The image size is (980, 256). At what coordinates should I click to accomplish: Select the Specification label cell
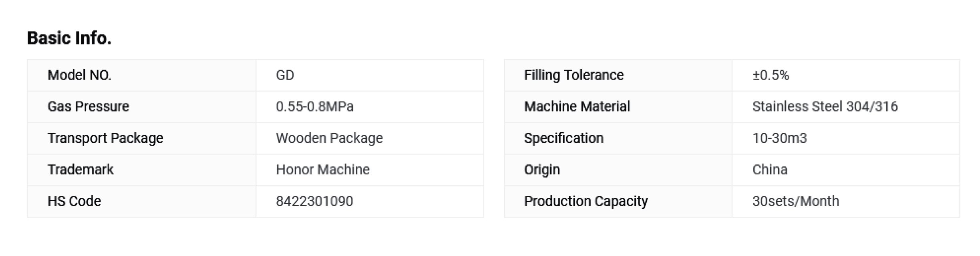point(618,138)
